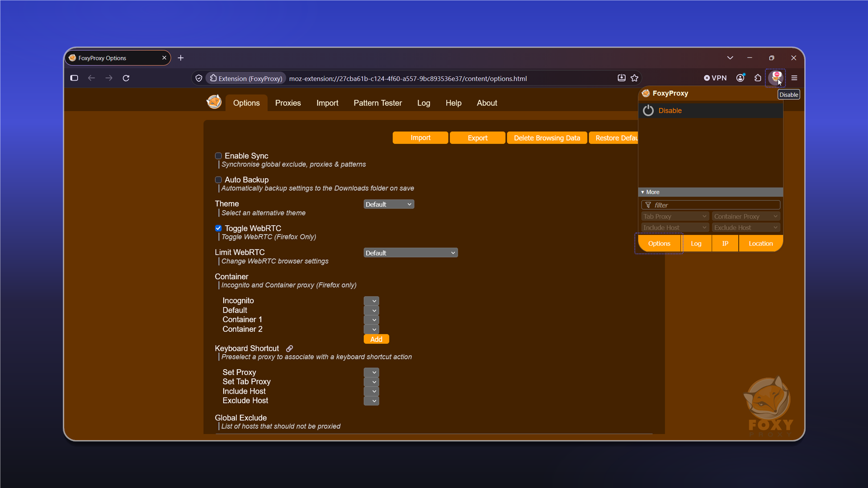Click the Export button
Image resolution: width=868 pixels, height=488 pixels.
(x=477, y=138)
